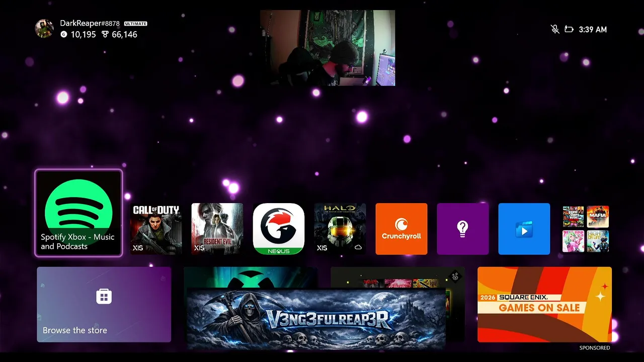Select the DarkReaper#8878 gamertag
This screenshot has height=362, width=644.
90,23
